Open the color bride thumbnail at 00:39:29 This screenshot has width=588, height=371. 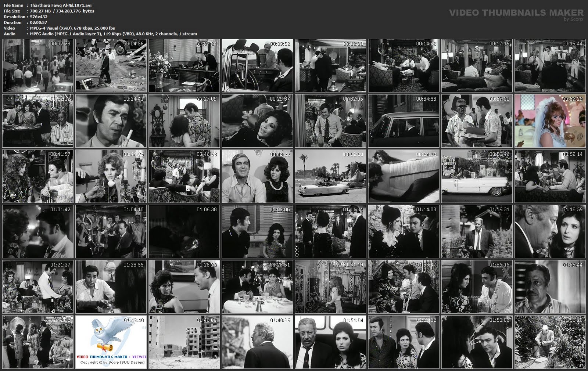[x=550, y=121]
